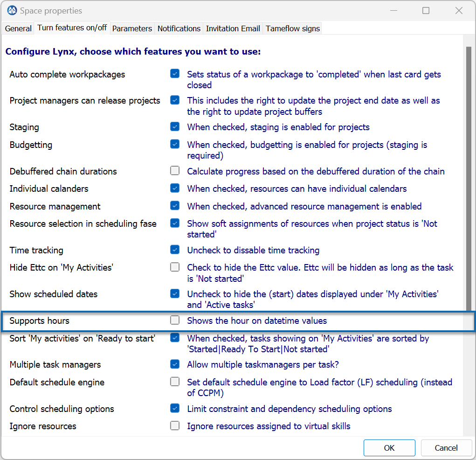Select the Turn features on/off tab
476x460 pixels.
[72, 28]
